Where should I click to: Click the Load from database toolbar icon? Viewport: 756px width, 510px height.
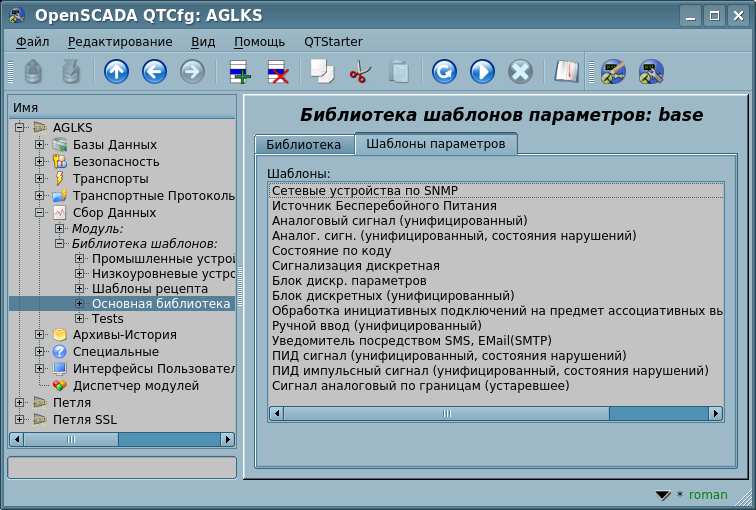(x=33, y=72)
